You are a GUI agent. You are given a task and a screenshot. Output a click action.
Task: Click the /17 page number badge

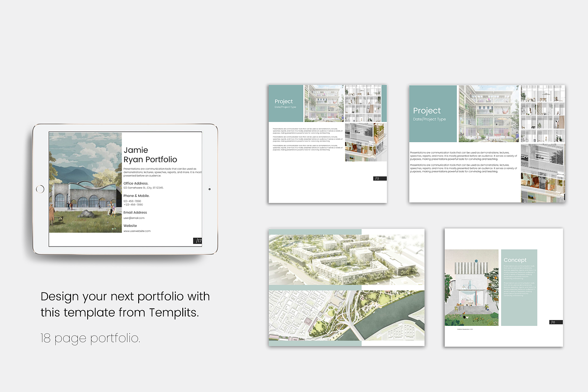(x=198, y=241)
